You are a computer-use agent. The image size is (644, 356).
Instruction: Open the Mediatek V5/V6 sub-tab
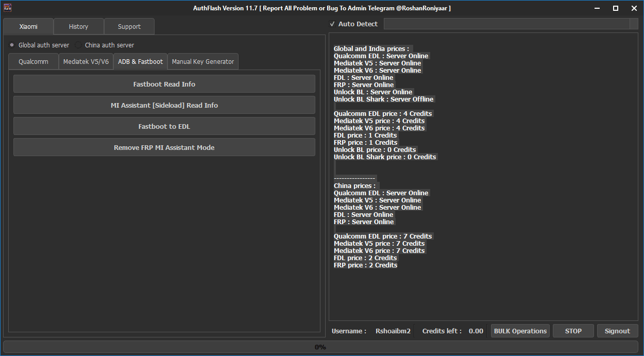tap(86, 62)
